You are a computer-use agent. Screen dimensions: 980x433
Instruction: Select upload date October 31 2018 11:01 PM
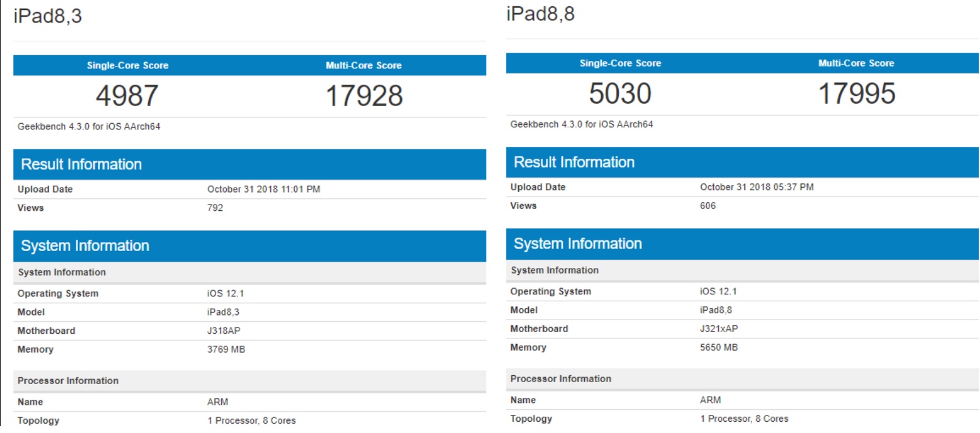(264, 190)
